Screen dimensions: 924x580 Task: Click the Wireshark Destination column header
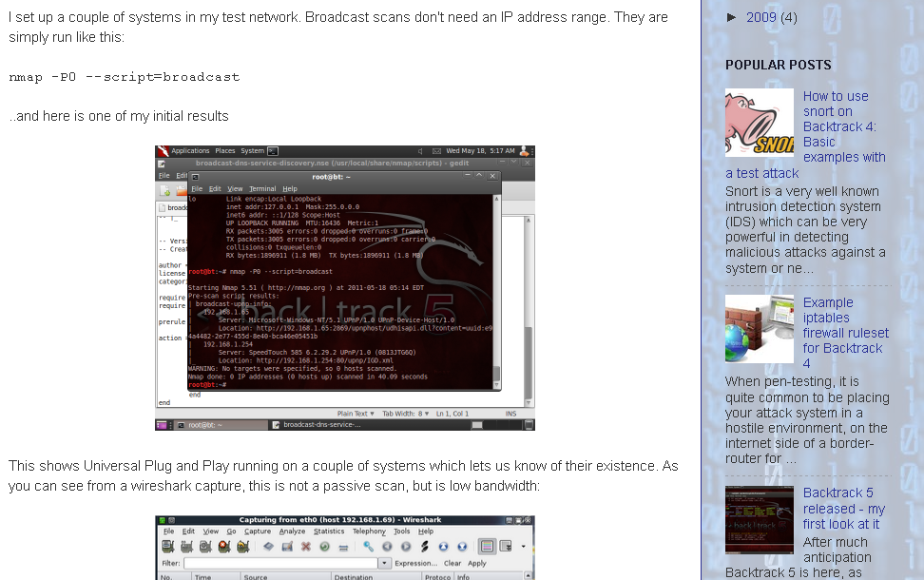click(x=377, y=577)
